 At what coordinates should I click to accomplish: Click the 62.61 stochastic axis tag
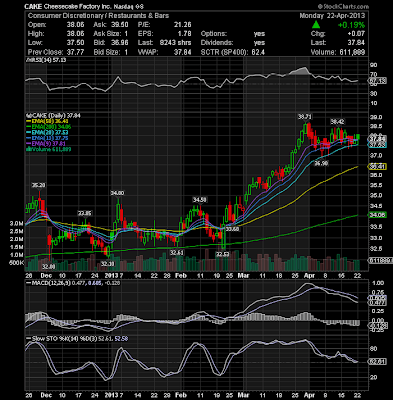(376, 362)
